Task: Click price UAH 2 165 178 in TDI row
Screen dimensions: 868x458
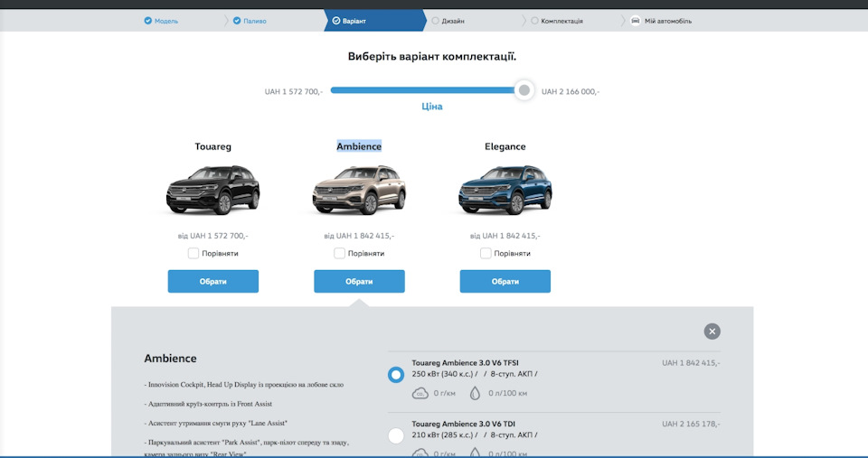Action: pyautogui.click(x=691, y=425)
